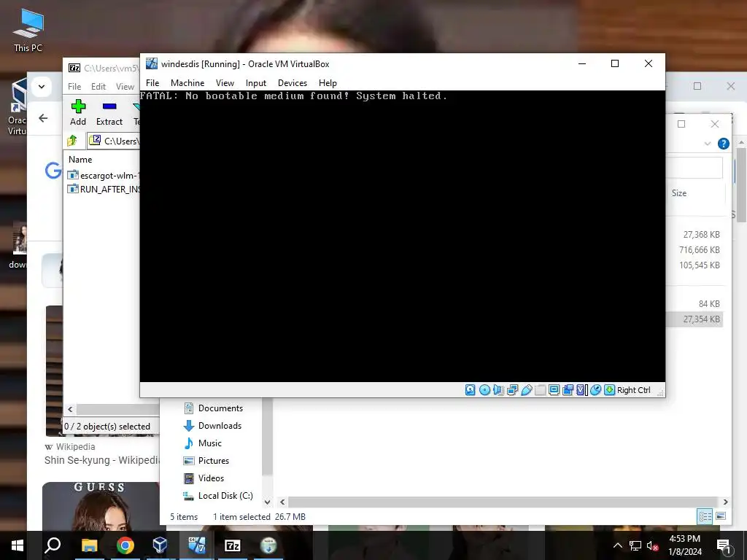Open 7-Zip from the taskbar
The image size is (747, 560).
[x=233, y=545]
